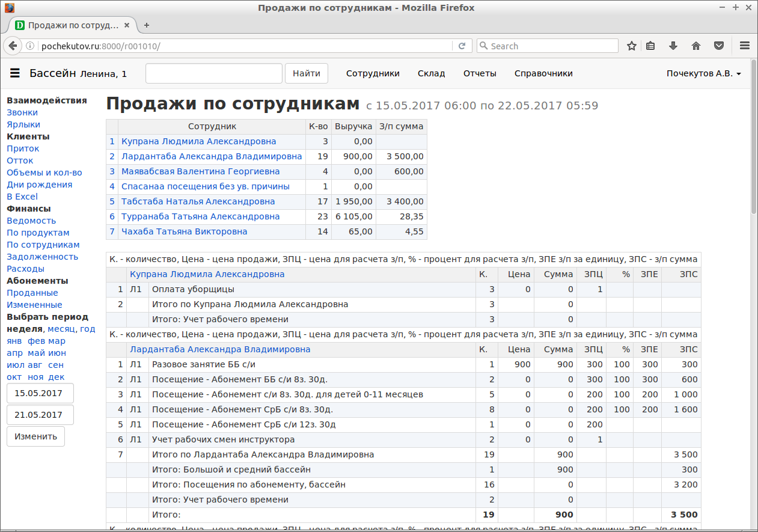Go to the Firefox home icon
The width and height of the screenshot is (758, 532).
[x=696, y=46]
